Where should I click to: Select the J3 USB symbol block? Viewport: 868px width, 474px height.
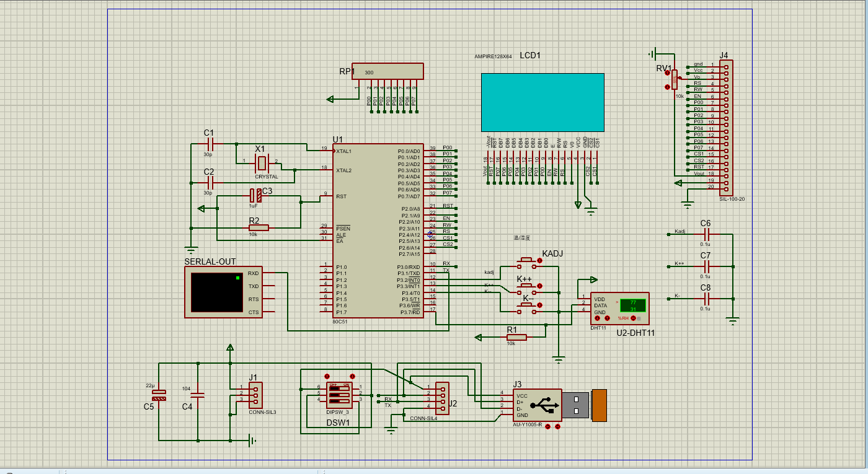(538, 405)
